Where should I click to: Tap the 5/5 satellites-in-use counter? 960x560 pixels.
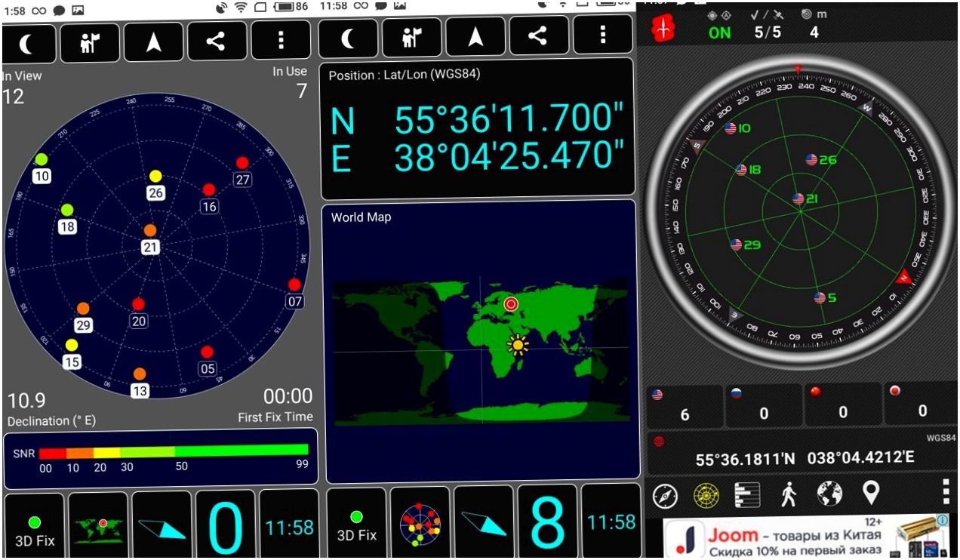(x=768, y=32)
